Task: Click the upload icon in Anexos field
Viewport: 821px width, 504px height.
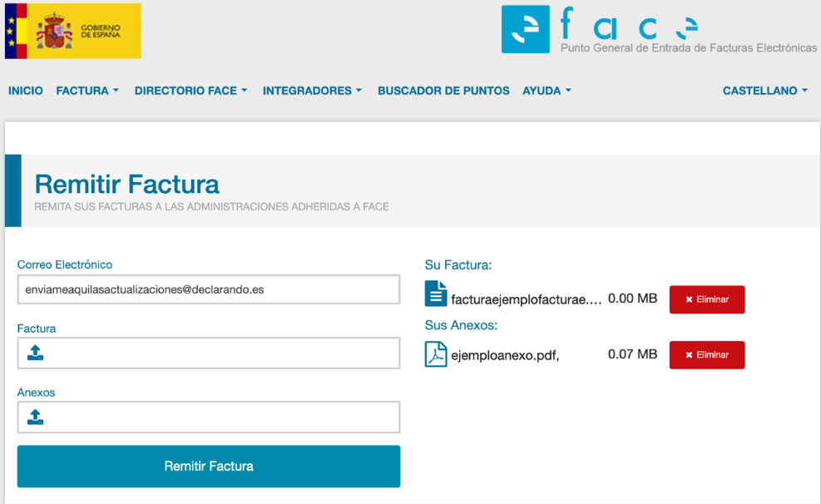Action: [35, 418]
